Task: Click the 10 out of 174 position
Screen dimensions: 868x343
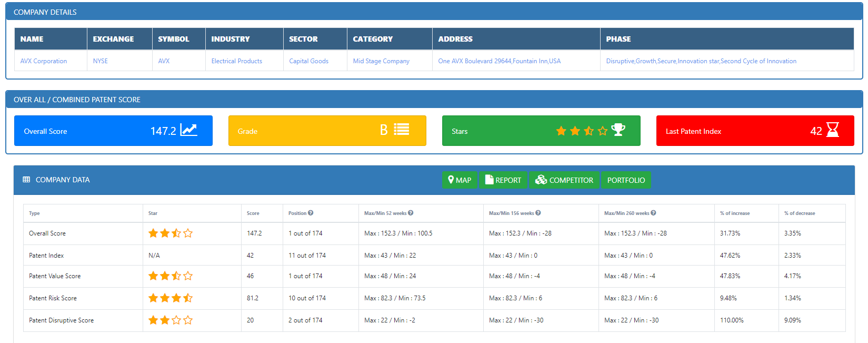Action: pyautogui.click(x=307, y=298)
